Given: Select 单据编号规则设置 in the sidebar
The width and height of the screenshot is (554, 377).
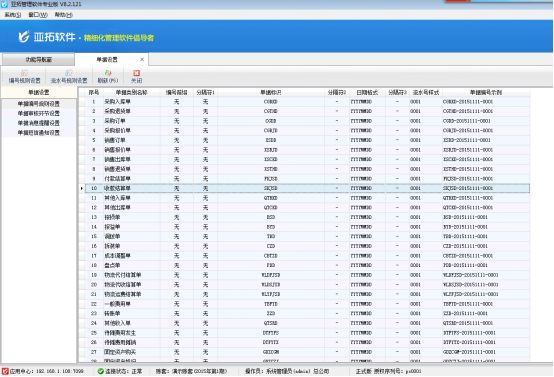Looking at the screenshot, I should pyautogui.click(x=39, y=104).
